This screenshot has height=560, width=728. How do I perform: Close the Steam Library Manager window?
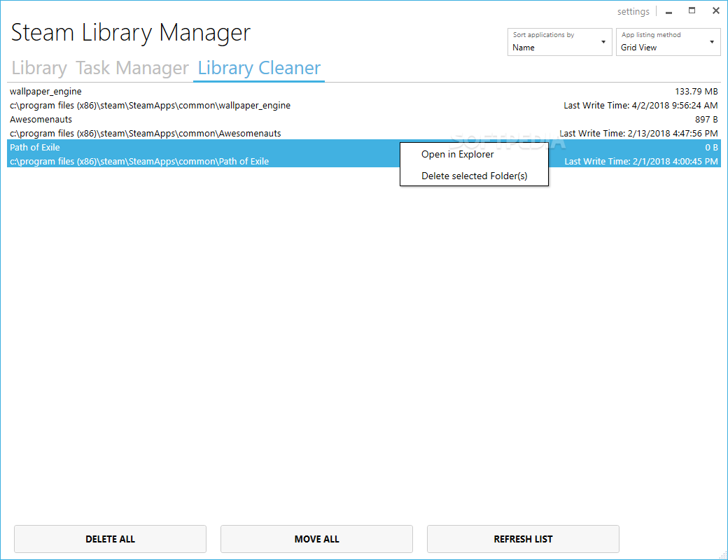715,10
